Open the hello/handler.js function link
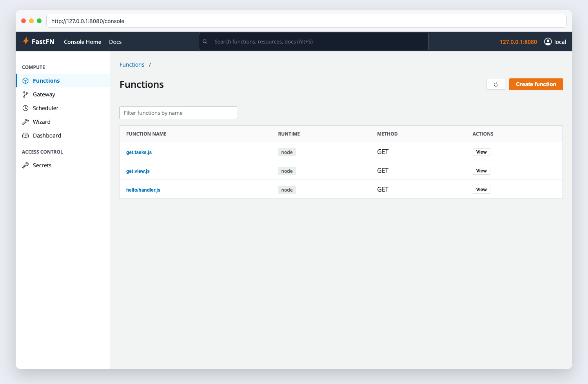This screenshot has width=588, height=384. point(143,190)
